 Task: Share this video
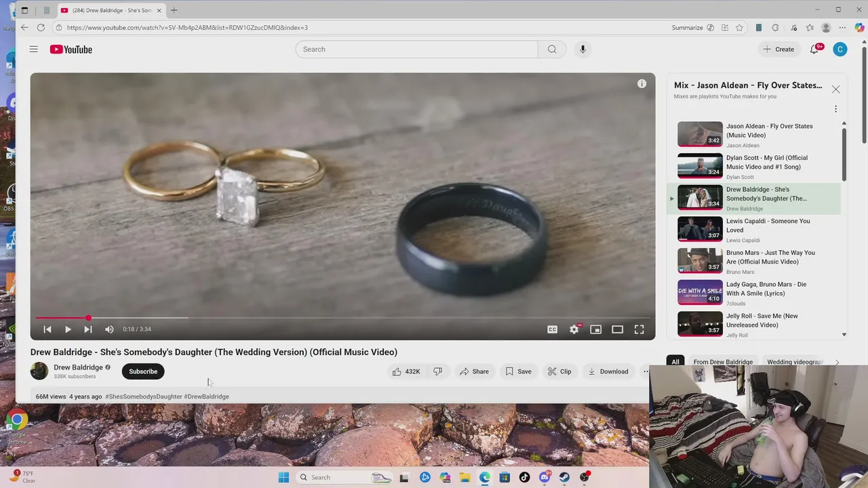tap(474, 371)
